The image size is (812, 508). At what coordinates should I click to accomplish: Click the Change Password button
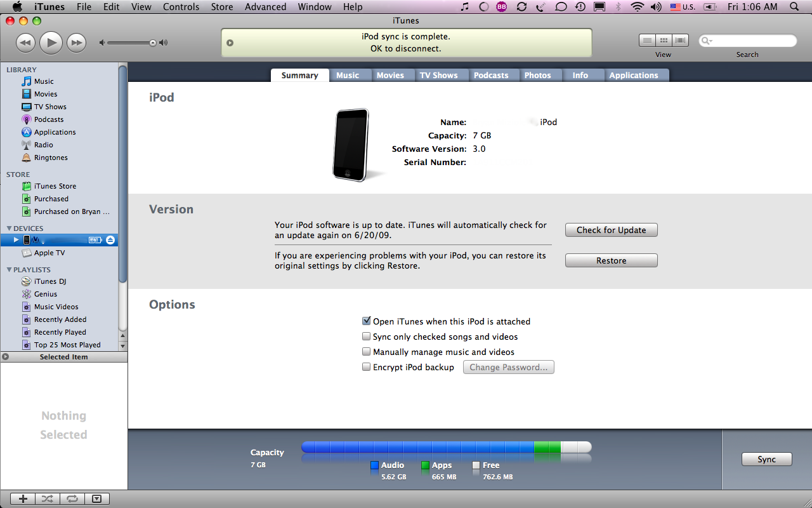pyautogui.click(x=509, y=367)
